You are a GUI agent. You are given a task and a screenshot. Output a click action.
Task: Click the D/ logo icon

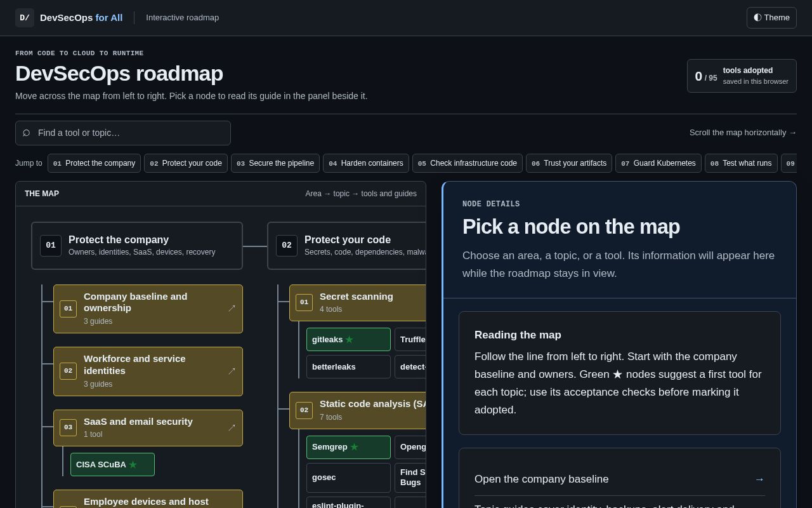pos(25,18)
